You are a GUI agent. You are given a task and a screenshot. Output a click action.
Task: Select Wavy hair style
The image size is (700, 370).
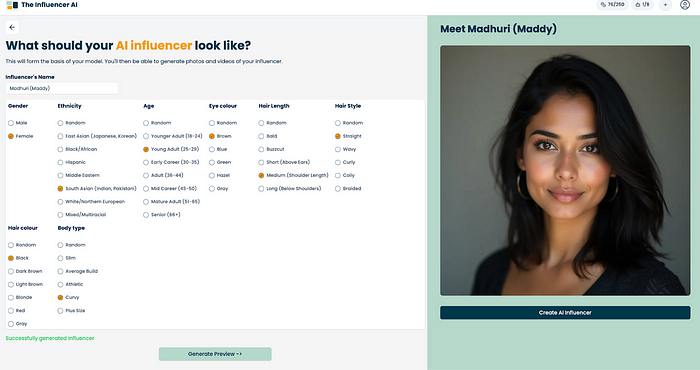(346, 149)
